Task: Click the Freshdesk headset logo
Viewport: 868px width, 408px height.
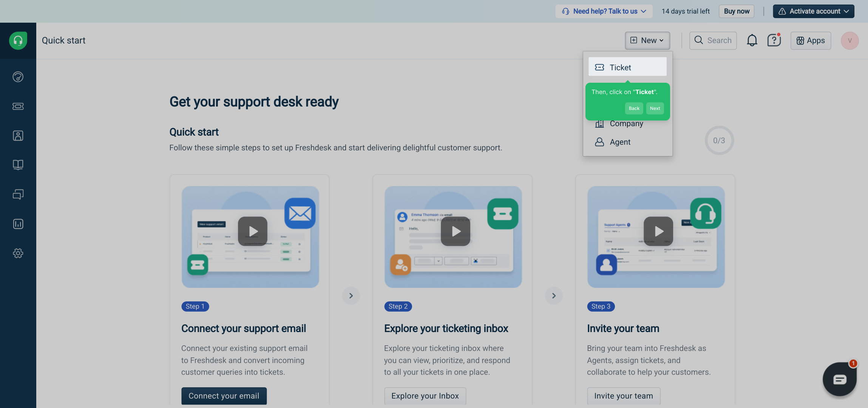Action: 18,40
